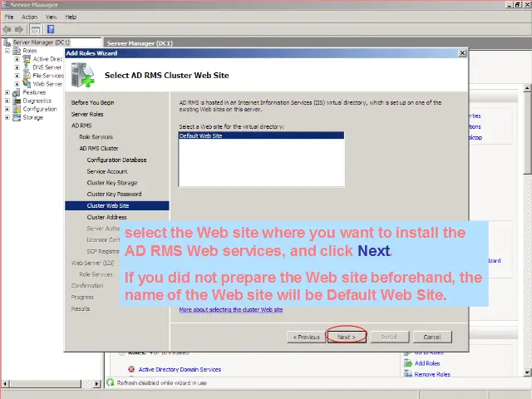Click the Configuration Database wizard step
The height and width of the screenshot is (399, 532).
tap(116, 160)
